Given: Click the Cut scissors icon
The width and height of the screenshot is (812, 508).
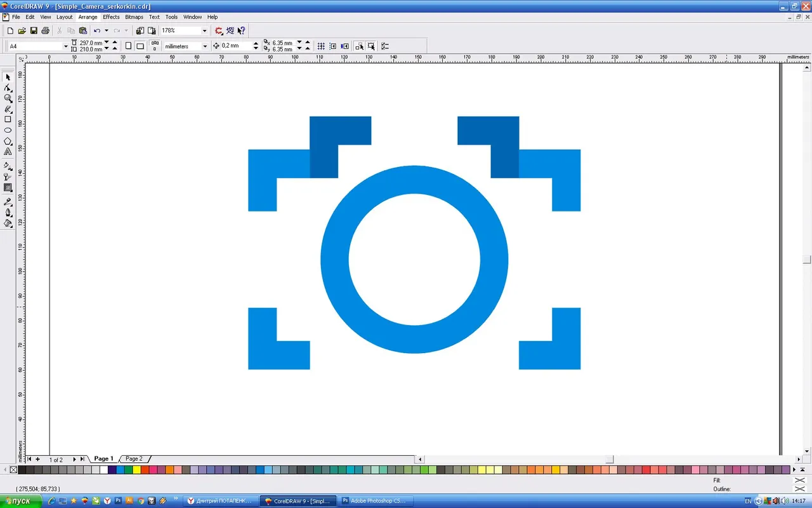Looking at the screenshot, I should tap(60, 30).
